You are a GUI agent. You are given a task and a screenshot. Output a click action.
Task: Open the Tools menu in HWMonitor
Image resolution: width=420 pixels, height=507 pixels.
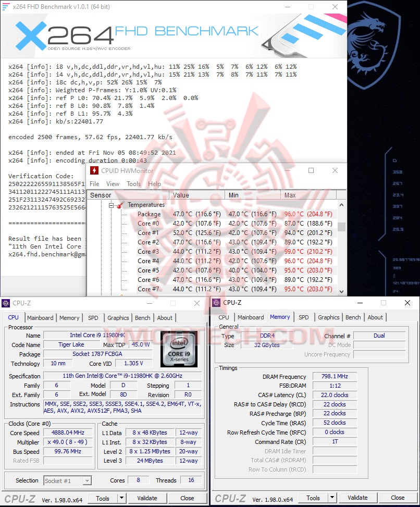tap(133, 183)
